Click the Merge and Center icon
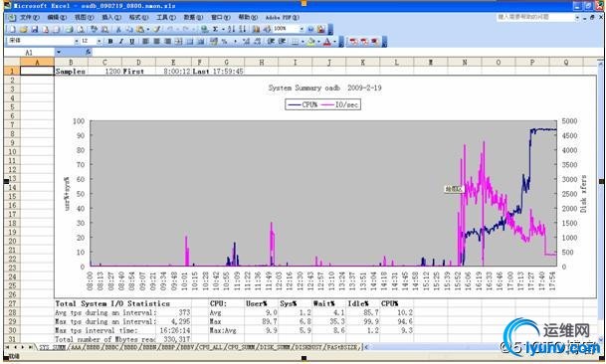Image resolution: width=606 pixels, height=364 pixels. pos(178,42)
